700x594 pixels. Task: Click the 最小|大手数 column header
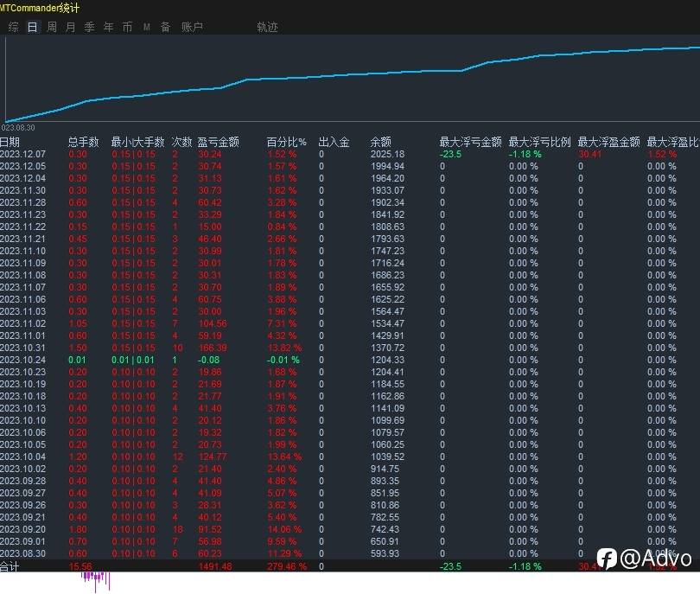[x=138, y=142]
